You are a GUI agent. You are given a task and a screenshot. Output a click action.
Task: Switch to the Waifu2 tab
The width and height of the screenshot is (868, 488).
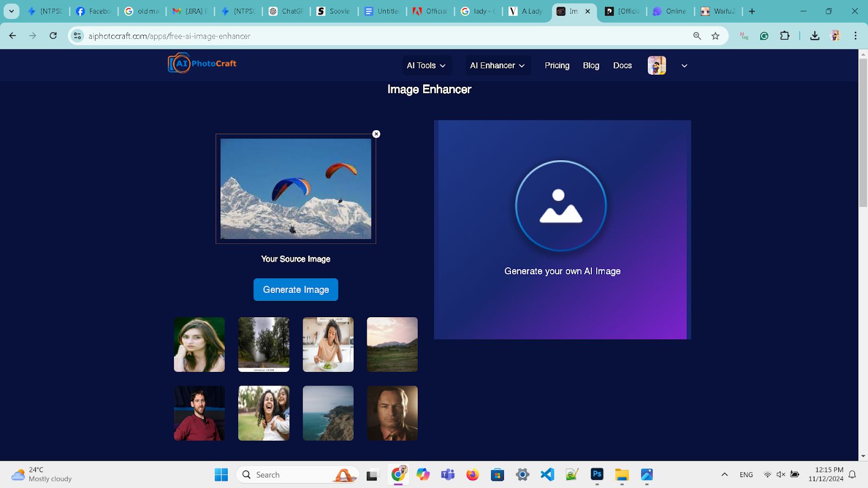click(718, 11)
